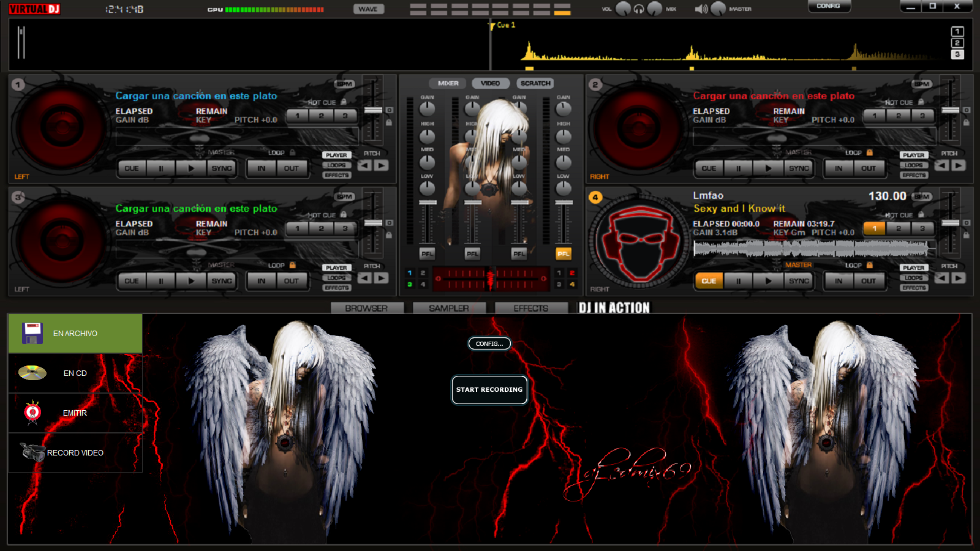Toggle deck 4 hot cue lock icon

921,215
